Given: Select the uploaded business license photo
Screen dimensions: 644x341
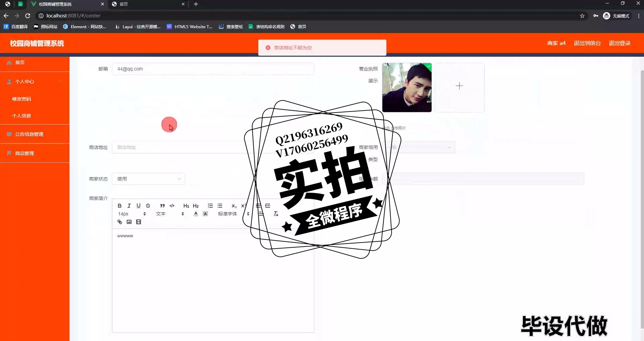Looking at the screenshot, I should click(x=407, y=87).
